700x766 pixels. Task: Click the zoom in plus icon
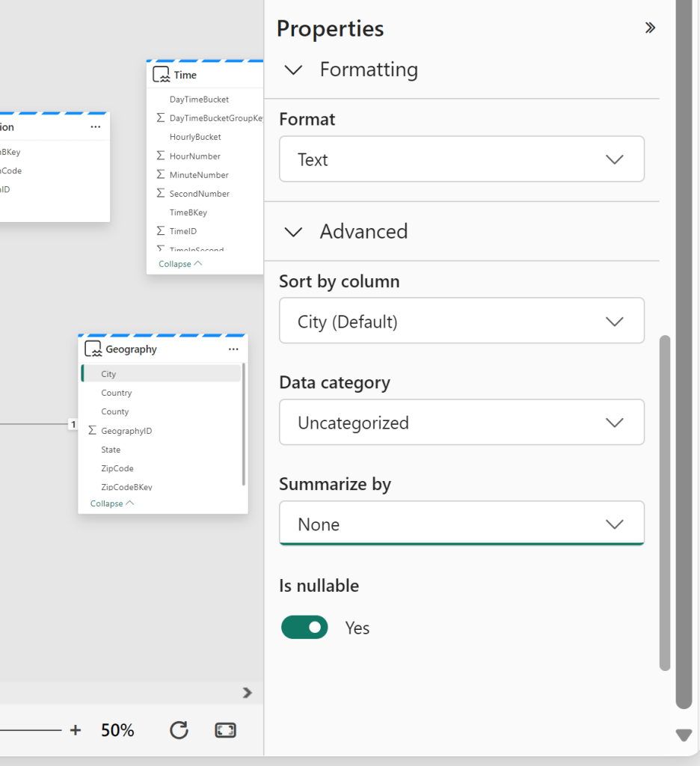[76, 730]
